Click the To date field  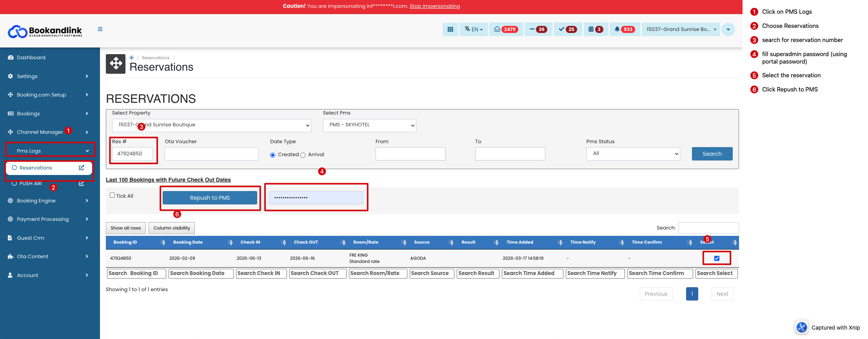pos(510,153)
